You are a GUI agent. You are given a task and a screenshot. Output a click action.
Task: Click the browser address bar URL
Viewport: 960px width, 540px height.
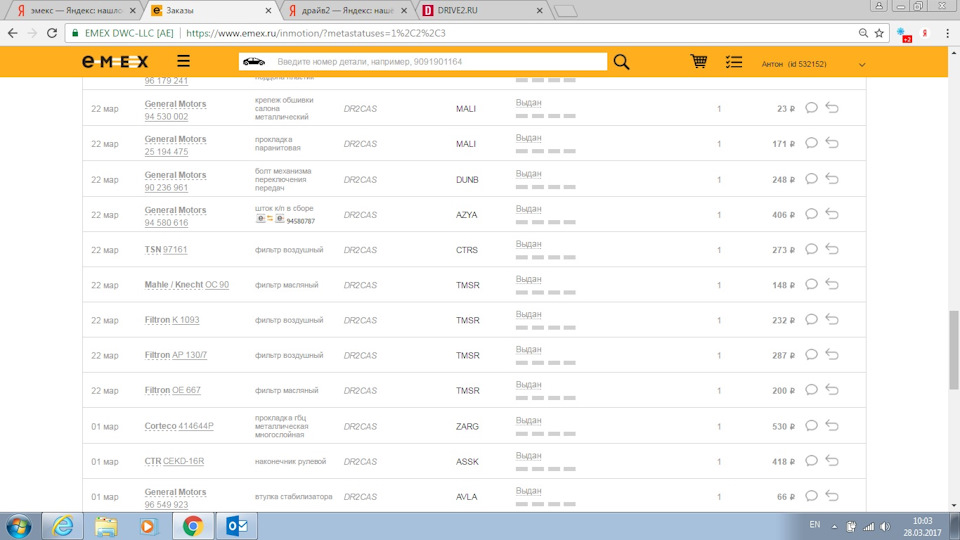(315, 33)
